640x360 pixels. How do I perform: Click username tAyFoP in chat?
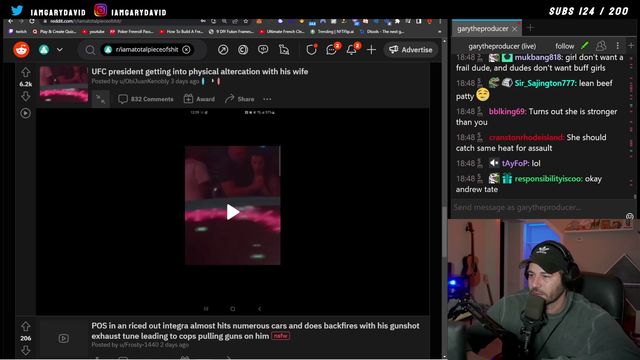coord(516,163)
